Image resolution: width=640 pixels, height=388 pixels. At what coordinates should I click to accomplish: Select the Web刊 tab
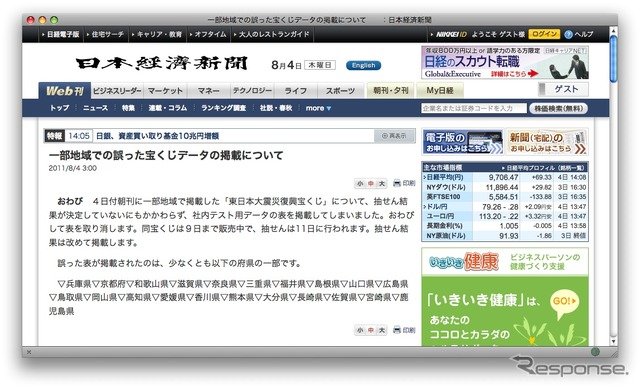tap(64, 91)
